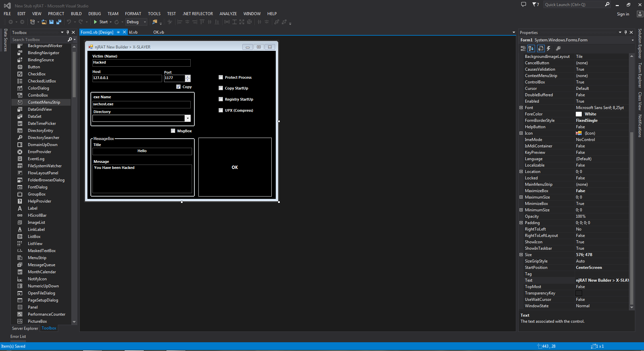Expand the Size property node
Image resolution: width=644 pixels, height=351 pixels.
click(521, 255)
